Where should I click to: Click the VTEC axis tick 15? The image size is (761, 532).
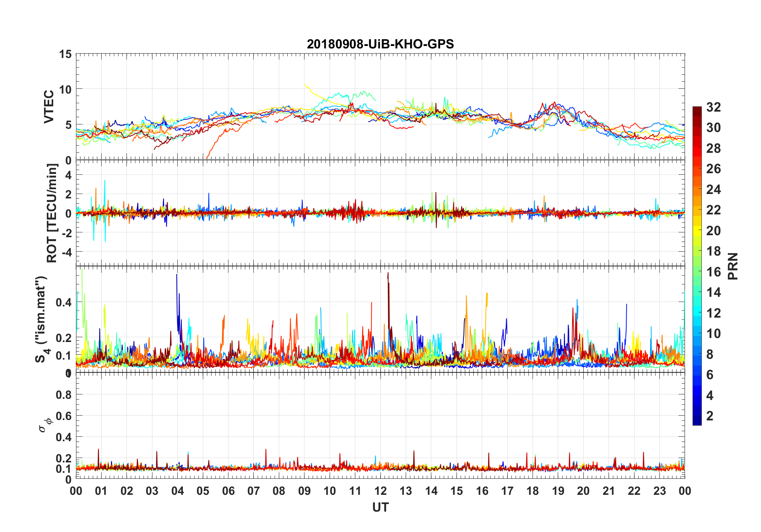pos(65,54)
